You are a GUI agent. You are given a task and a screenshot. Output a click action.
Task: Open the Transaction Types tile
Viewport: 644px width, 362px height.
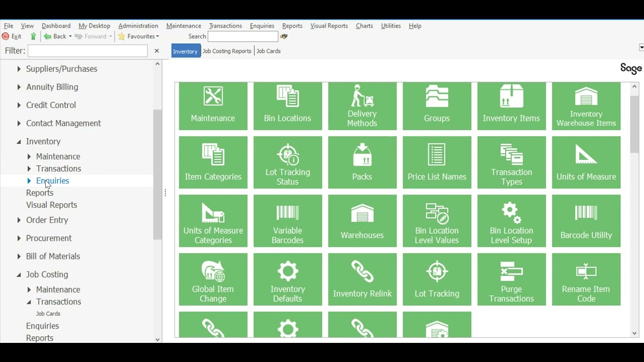click(x=511, y=162)
